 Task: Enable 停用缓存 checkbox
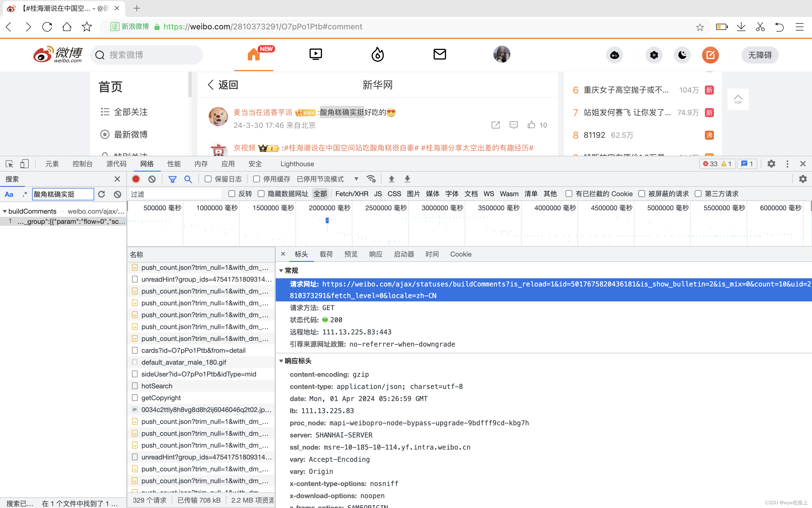(256, 179)
